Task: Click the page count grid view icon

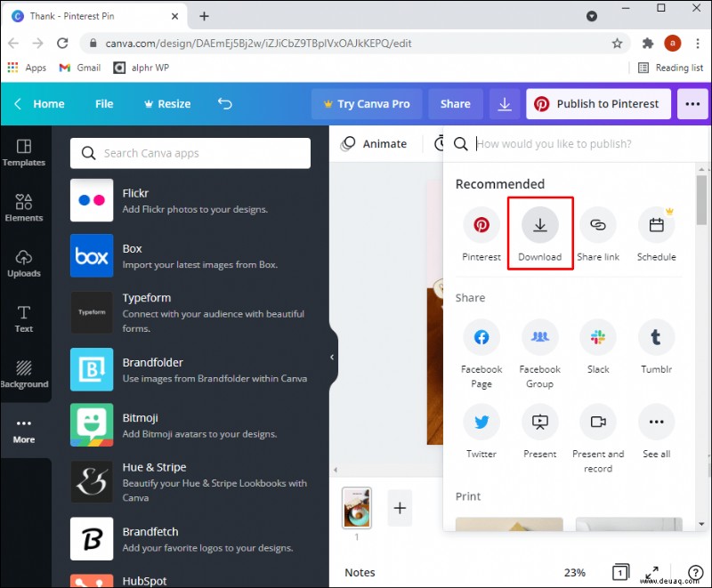Action: point(620,573)
